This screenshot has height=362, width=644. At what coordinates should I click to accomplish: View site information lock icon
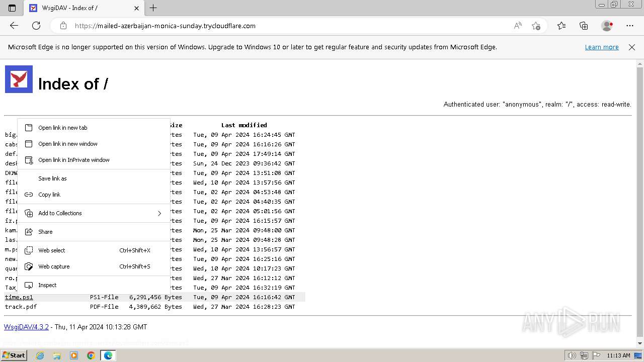click(63, 26)
